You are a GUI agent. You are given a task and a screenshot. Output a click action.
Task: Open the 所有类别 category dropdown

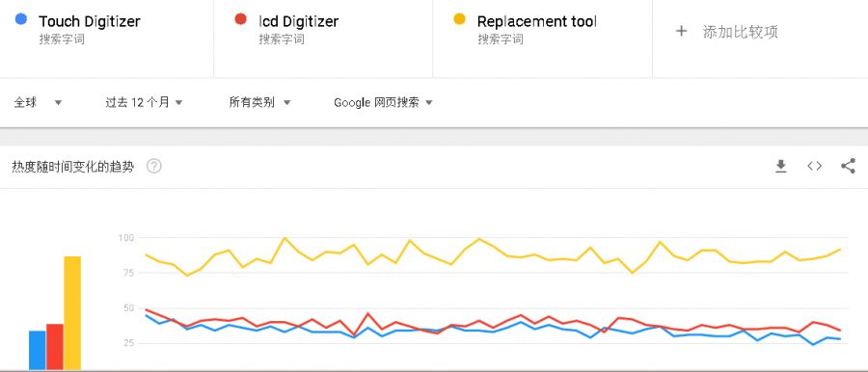point(259,102)
